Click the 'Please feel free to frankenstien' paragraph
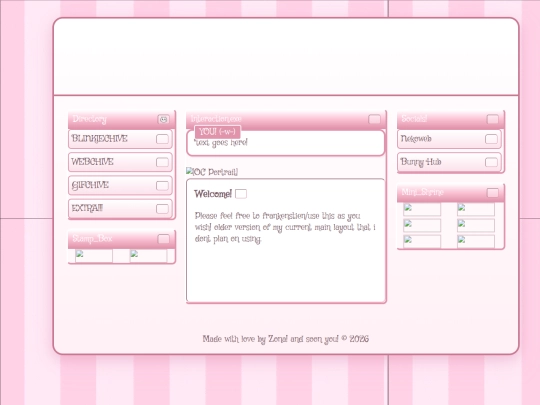The image size is (540, 405). 285,227
